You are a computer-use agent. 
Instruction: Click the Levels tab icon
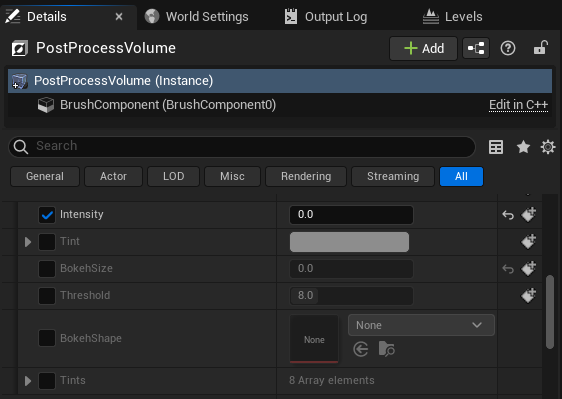coord(431,16)
